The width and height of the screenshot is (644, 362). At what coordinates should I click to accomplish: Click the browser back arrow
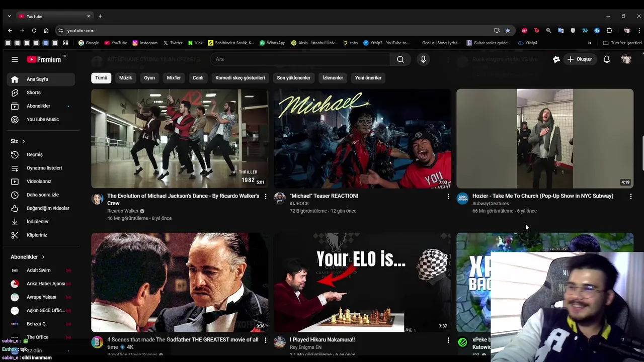coord(10,31)
